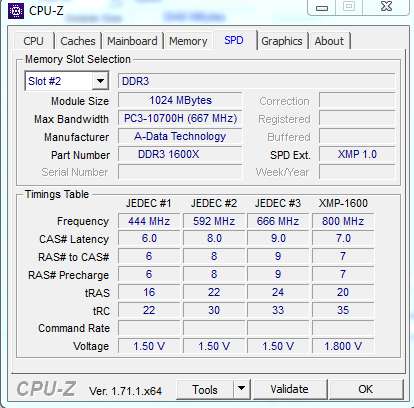Click tRAS value 16
414x408 pixels.
click(x=149, y=292)
